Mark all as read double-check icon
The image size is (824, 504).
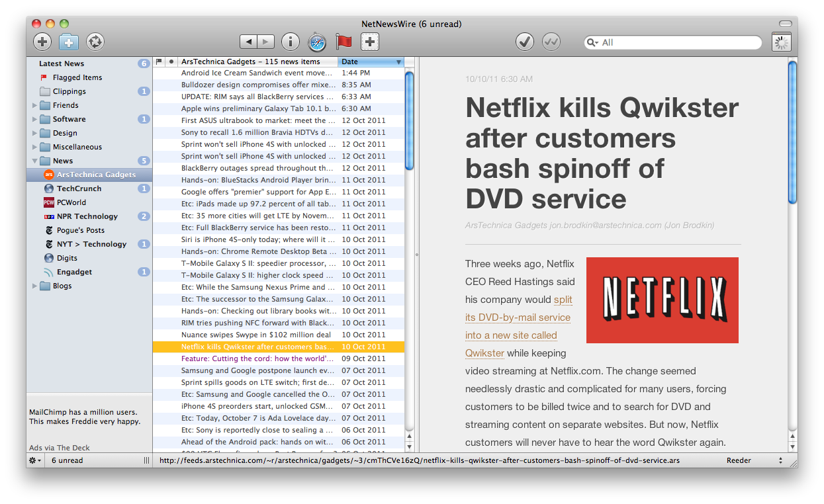tap(551, 42)
